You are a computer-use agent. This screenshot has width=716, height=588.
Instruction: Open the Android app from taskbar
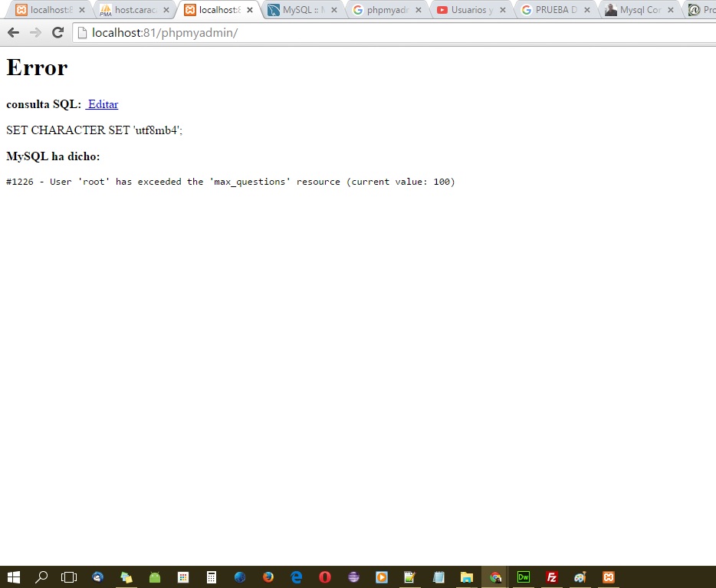(x=155, y=577)
